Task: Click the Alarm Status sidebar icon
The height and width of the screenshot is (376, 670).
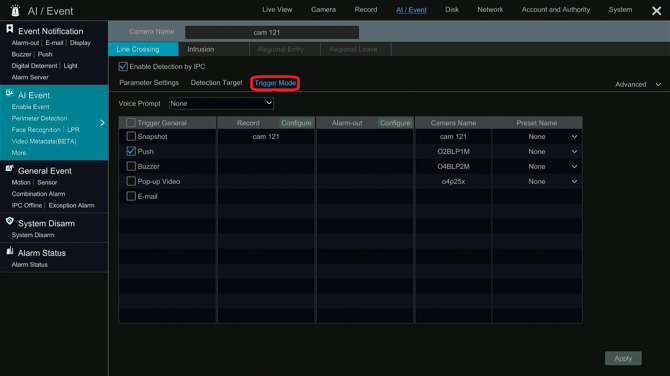Action: pos(9,251)
